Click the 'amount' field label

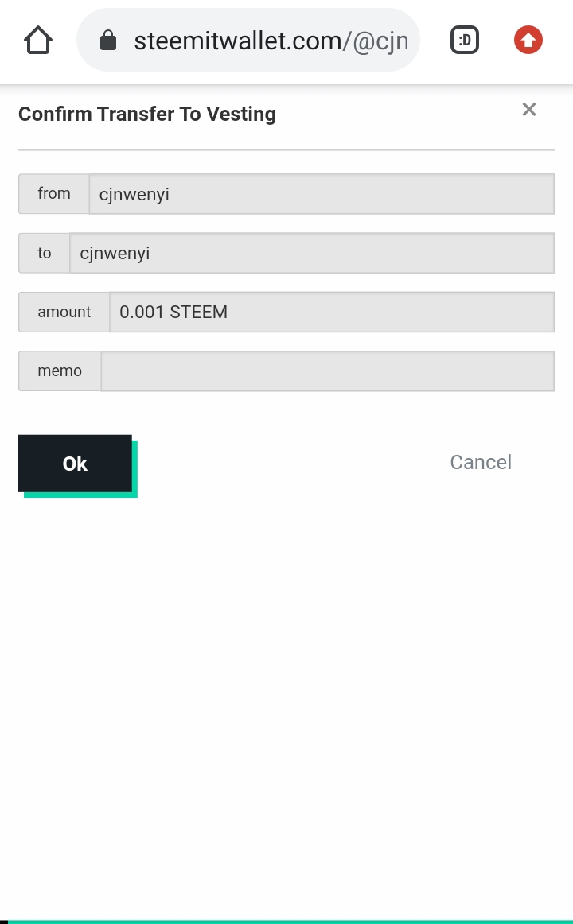click(x=64, y=312)
